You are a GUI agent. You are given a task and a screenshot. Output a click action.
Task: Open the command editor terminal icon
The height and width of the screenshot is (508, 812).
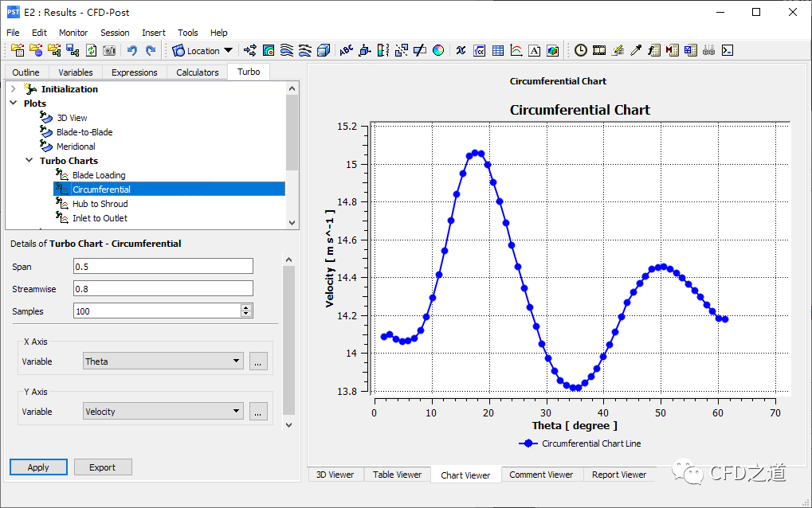pyautogui.click(x=727, y=50)
